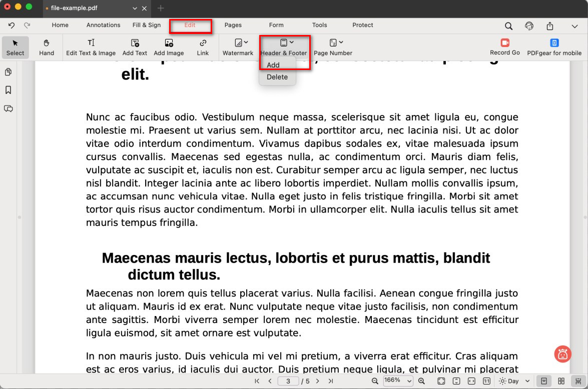Choose Delete from Header & Footer menu
The image size is (588, 389).
pos(277,77)
